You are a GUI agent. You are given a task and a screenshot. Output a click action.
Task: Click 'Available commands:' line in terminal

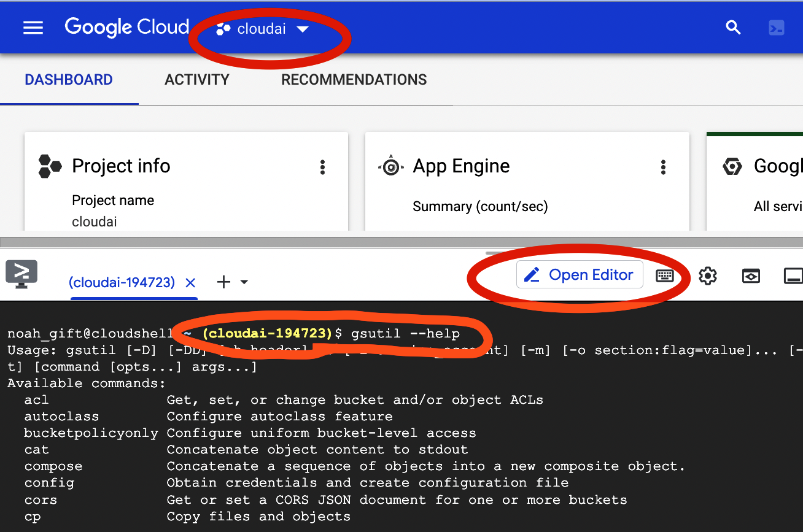coord(87,384)
